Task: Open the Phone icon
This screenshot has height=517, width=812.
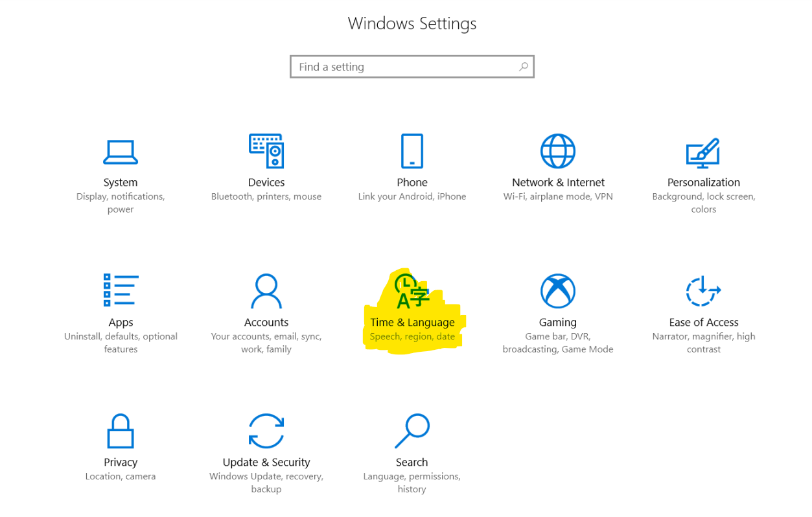Action: (412, 151)
